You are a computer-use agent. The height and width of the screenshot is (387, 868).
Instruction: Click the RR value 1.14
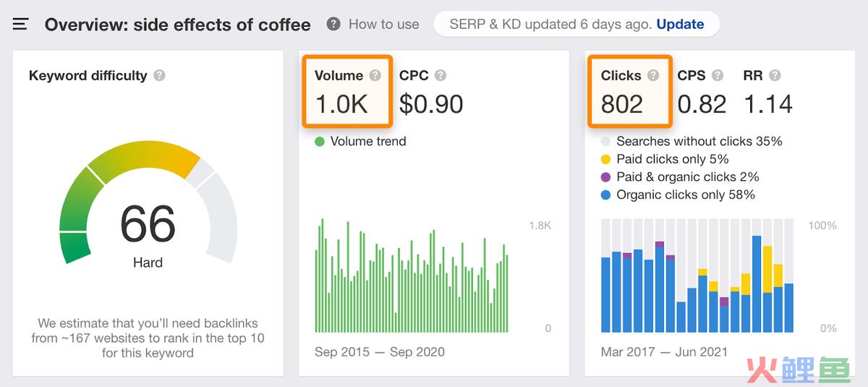pyautogui.click(x=768, y=104)
